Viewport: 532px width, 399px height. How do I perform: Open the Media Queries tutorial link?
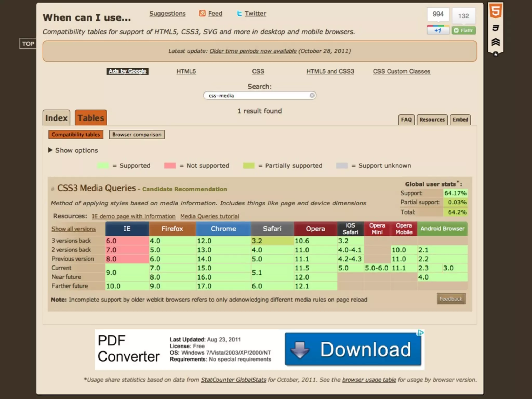[209, 216]
